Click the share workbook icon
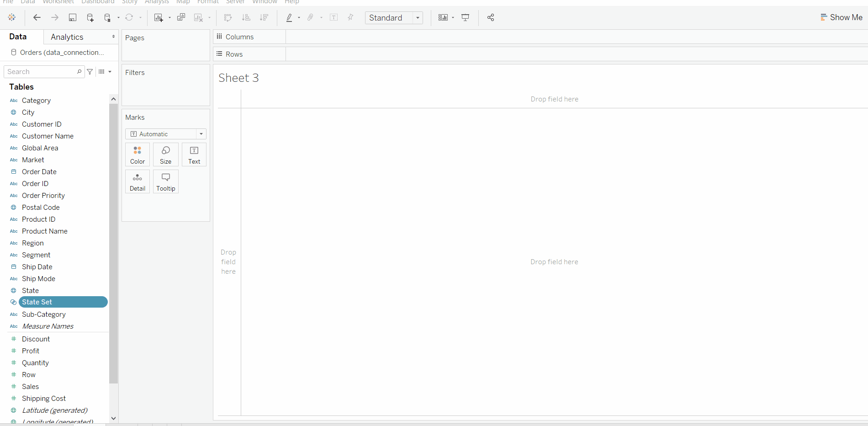The width and height of the screenshot is (868, 426). 491,17
